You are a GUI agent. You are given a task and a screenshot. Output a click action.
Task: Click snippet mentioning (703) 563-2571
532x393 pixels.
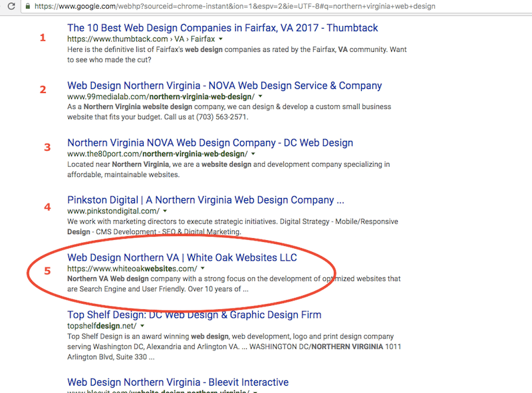(x=229, y=112)
